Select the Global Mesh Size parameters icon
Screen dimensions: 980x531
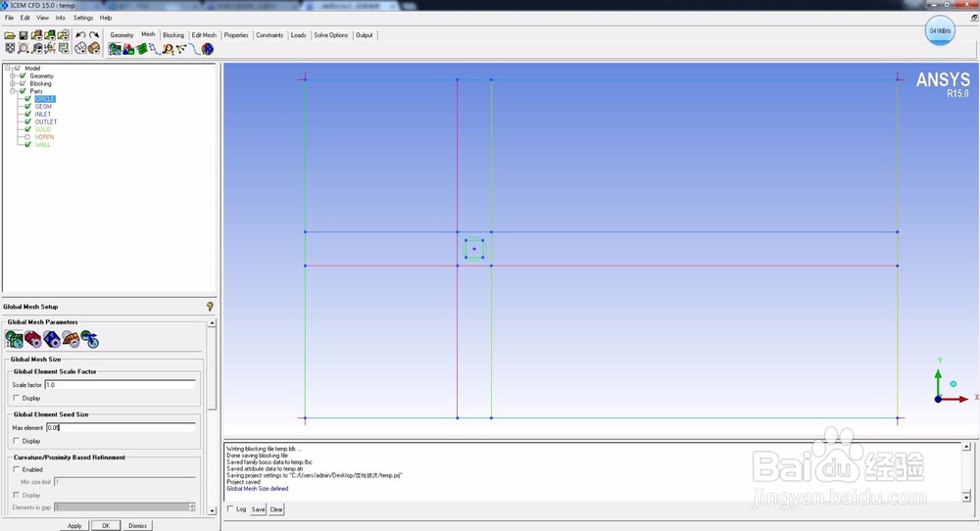(14, 339)
